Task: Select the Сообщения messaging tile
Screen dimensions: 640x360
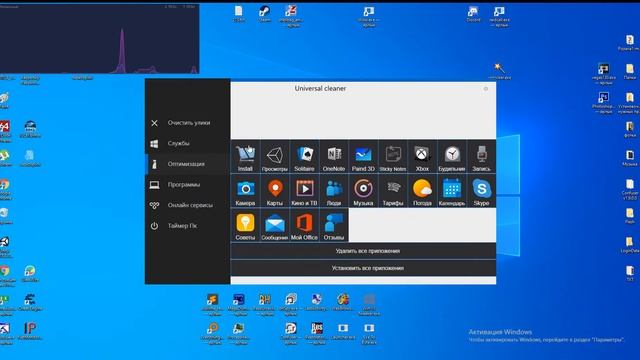Action: coord(275,225)
